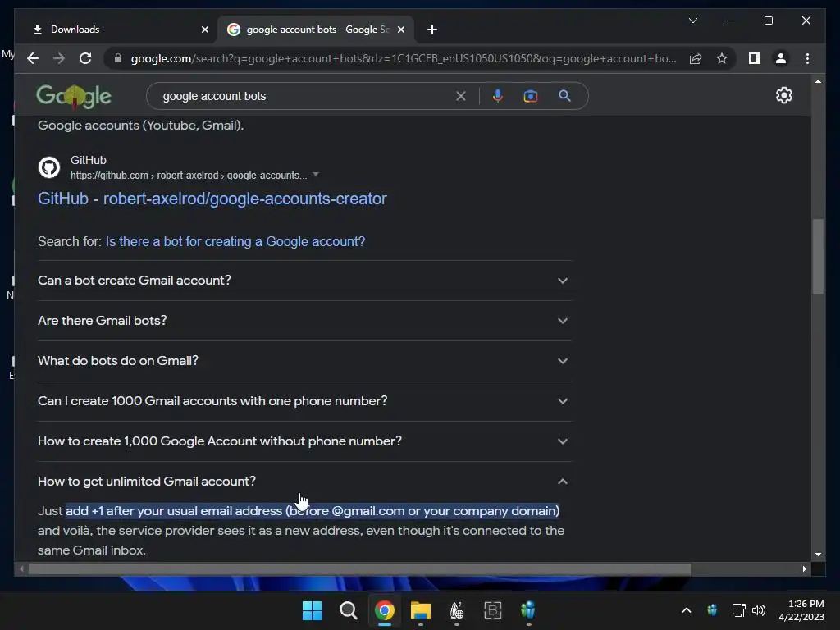Show hidden system tray icons
This screenshot has height=630, width=840.
click(x=687, y=610)
